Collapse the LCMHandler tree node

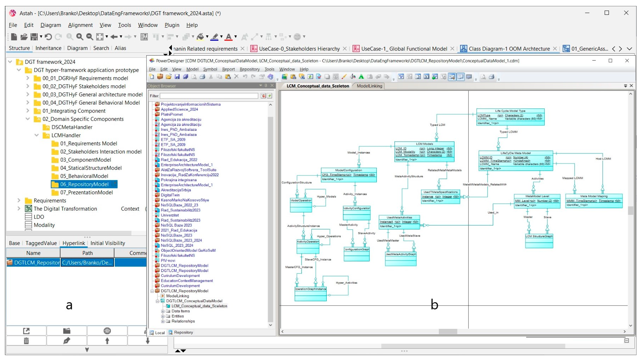click(x=37, y=135)
